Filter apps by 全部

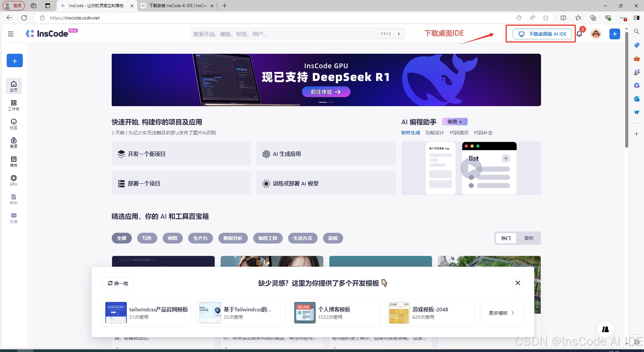tap(122, 238)
